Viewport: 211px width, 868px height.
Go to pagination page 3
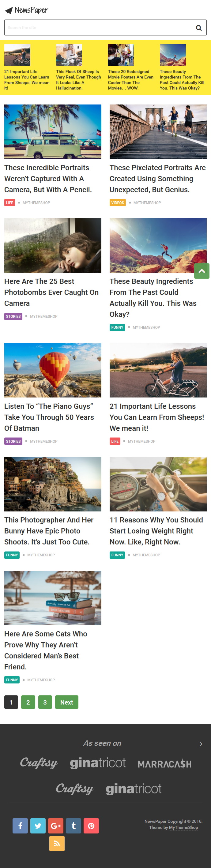tap(45, 702)
